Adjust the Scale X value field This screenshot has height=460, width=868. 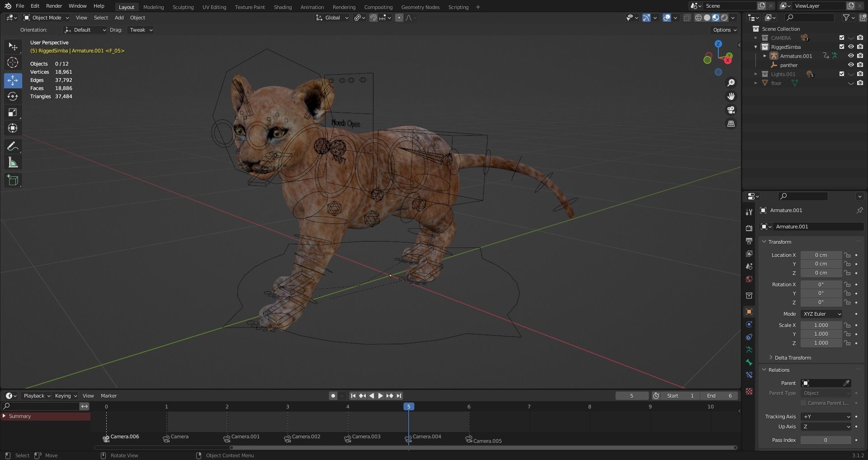click(821, 325)
